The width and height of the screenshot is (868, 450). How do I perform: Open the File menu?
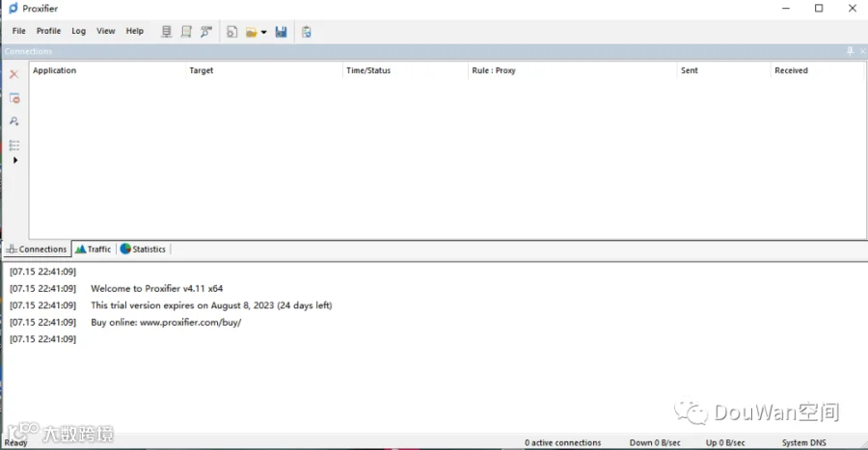(x=19, y=31)
